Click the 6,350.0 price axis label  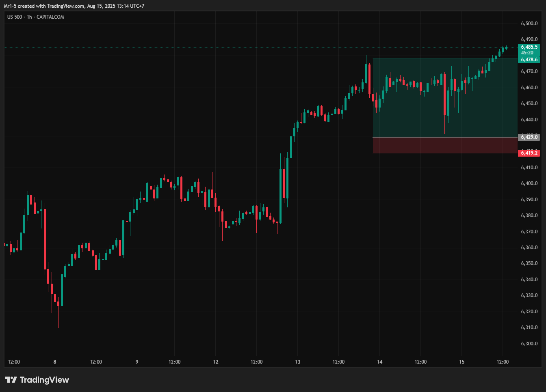click(529, 263)
